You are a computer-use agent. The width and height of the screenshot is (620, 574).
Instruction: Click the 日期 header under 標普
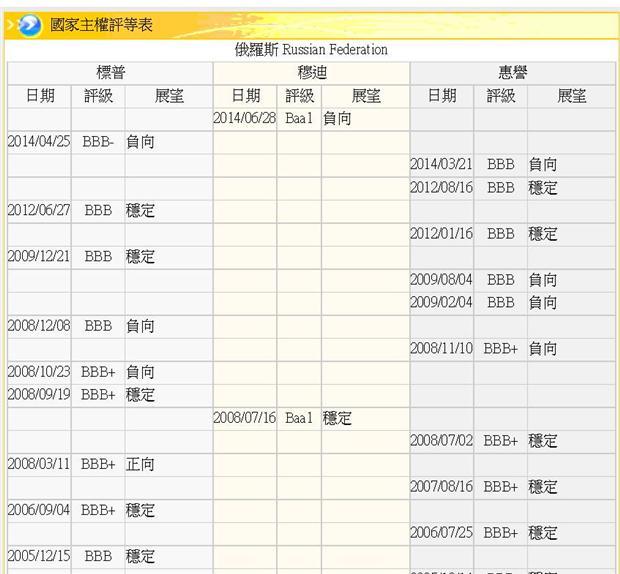coord(40,96)
